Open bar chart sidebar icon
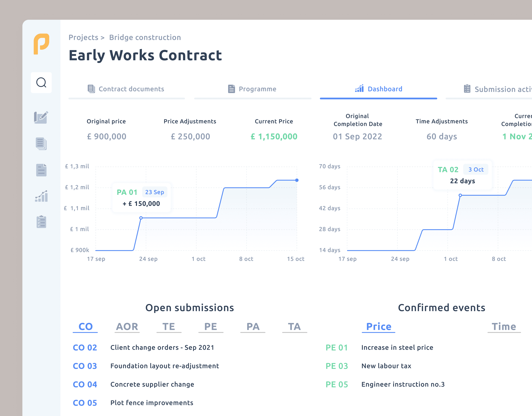This screenshot has width=532, height=416. tap(41, 196)
